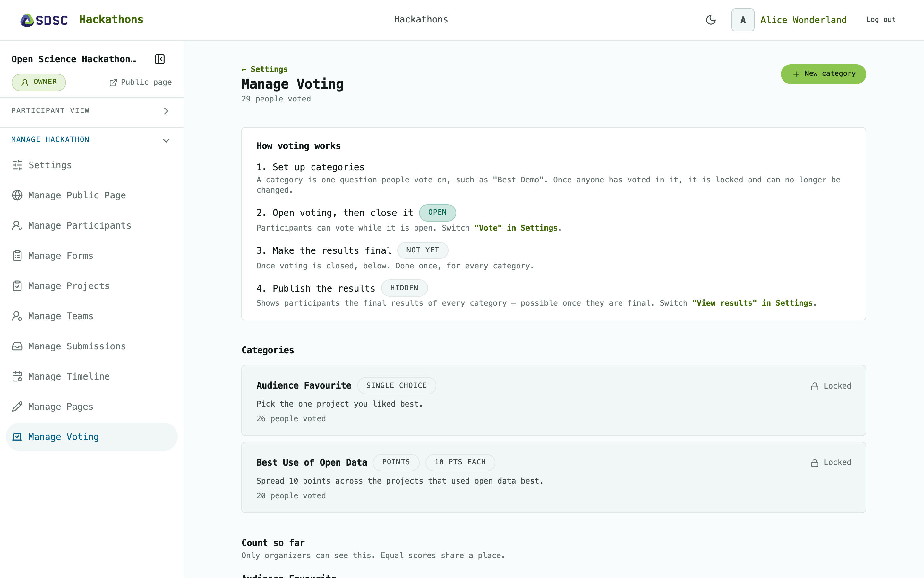Click the "Count so far" heading
The width and height of the screenshot is (924, 578).
pyautogui.click(x=273, y=543)
